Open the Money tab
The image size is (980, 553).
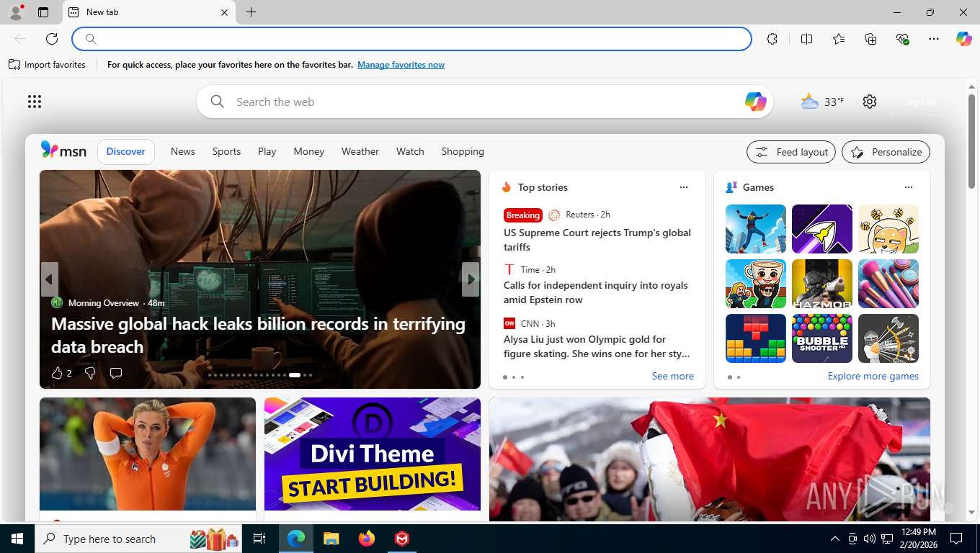(309, 151)
